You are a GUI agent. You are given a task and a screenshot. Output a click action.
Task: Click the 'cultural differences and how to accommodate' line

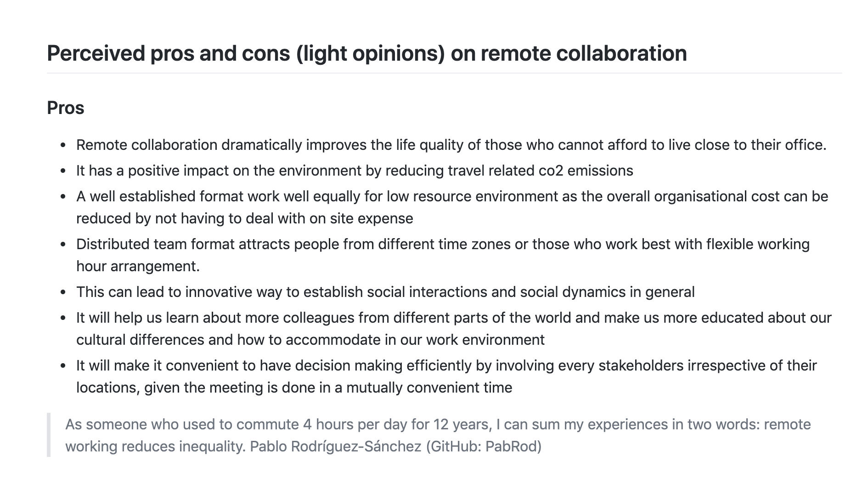coord(310,340)
